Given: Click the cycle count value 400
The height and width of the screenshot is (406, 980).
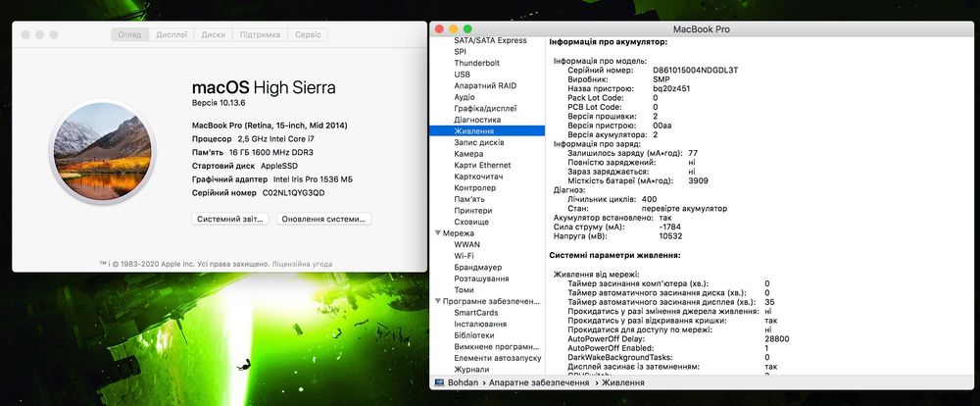Looking at the screenshot, I should point(650,199).
